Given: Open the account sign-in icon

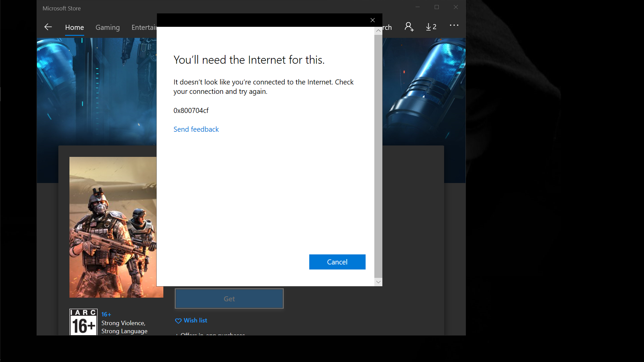Looking at the screenshot, I should click(409, 26).
